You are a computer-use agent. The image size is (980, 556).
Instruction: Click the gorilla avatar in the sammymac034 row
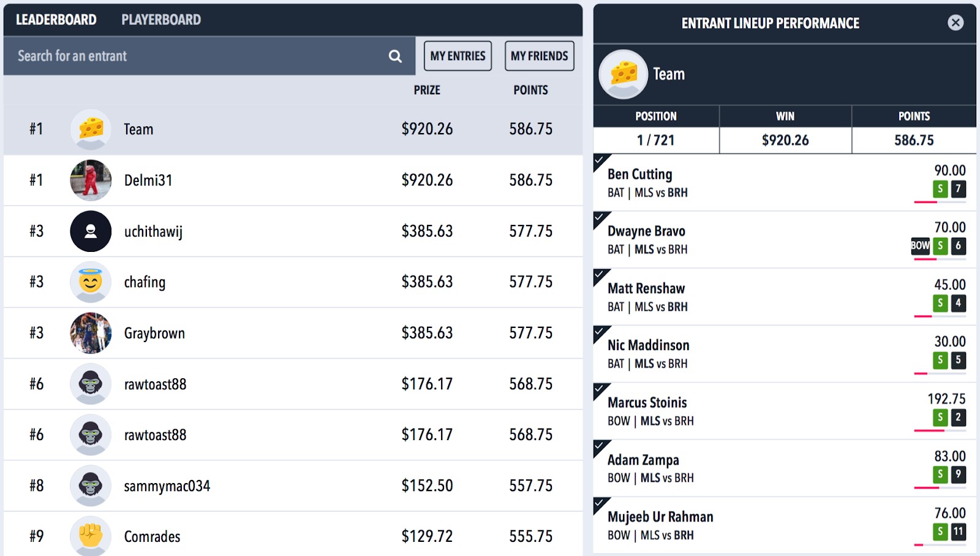[91, 486]
